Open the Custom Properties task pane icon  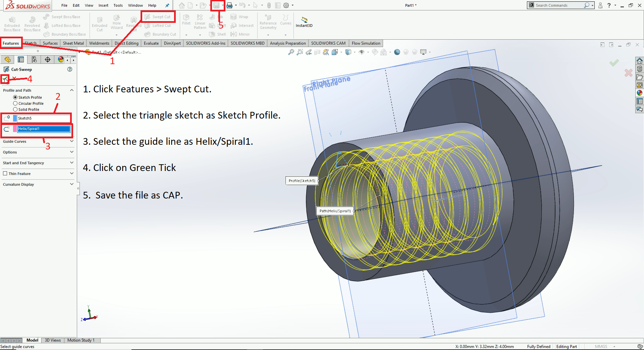pyautogui.click(x=640, y=101)
